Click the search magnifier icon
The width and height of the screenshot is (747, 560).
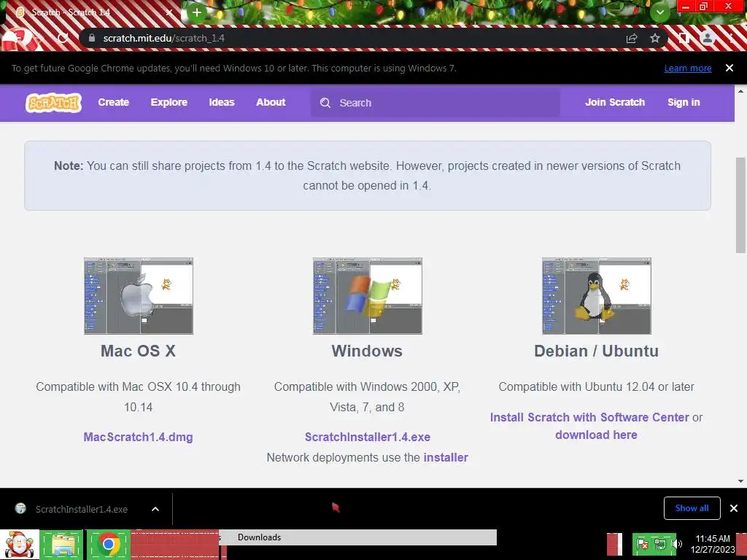325,103
